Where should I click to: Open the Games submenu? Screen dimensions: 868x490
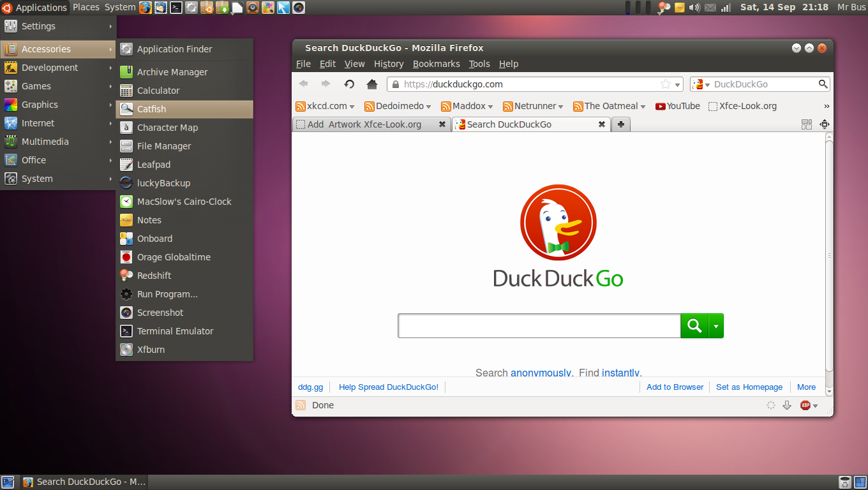tap(58, 86)
